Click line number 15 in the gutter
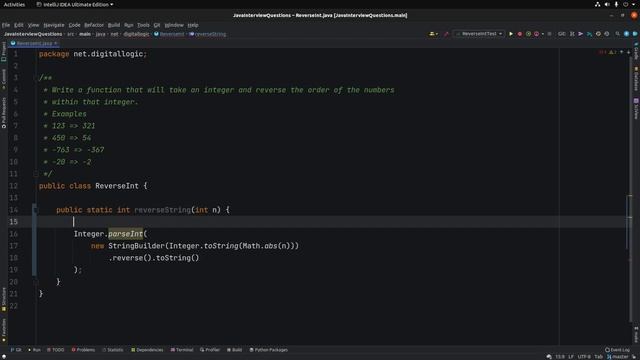The height and width of the screenshot is (360, 640). [13, 222]
